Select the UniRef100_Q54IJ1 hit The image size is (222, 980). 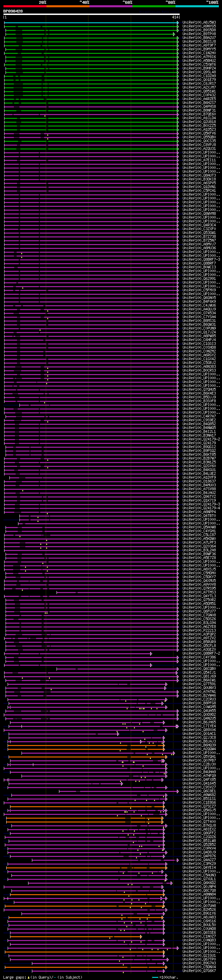click(199, 672)
